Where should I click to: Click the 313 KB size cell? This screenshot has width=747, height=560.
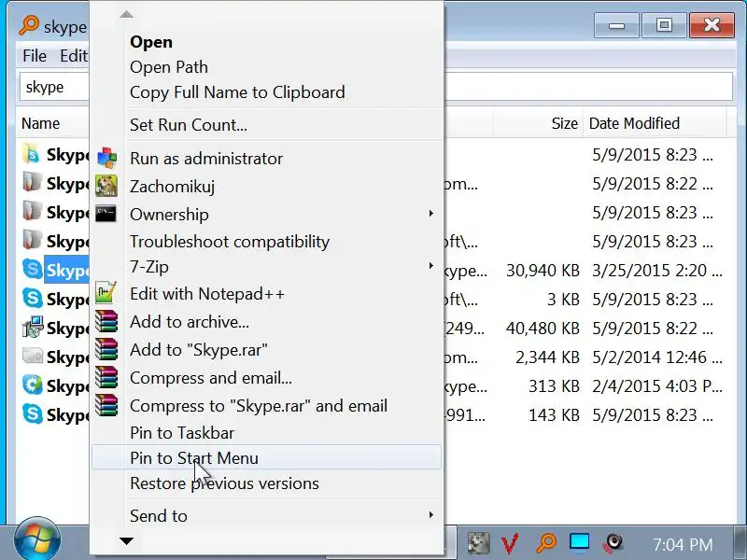(x=554, y=386)
